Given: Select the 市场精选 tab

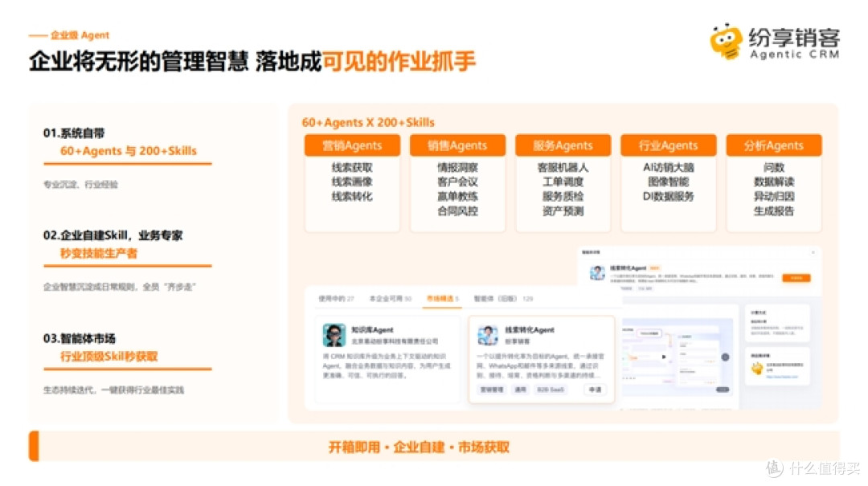Looking at the screenshot, I should [x=442, y=298].
